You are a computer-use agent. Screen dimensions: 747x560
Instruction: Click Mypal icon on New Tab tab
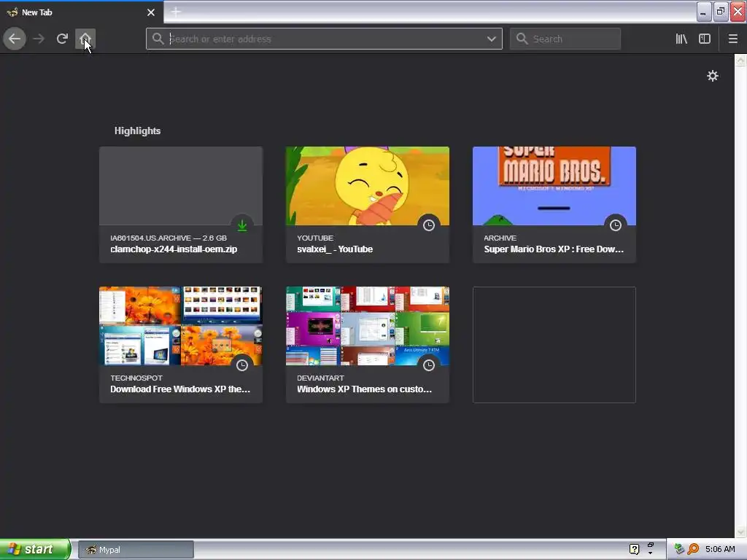coord(13,12)
